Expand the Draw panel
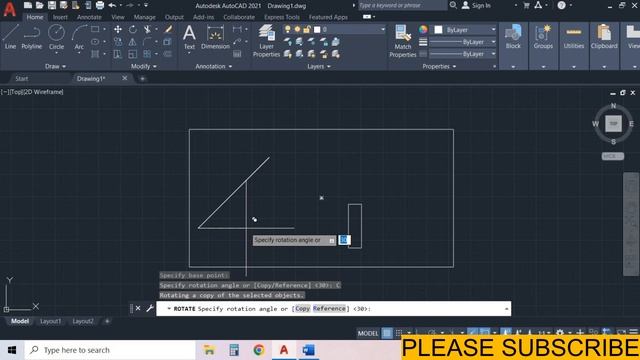640x360 pixels. pos(55,66)
